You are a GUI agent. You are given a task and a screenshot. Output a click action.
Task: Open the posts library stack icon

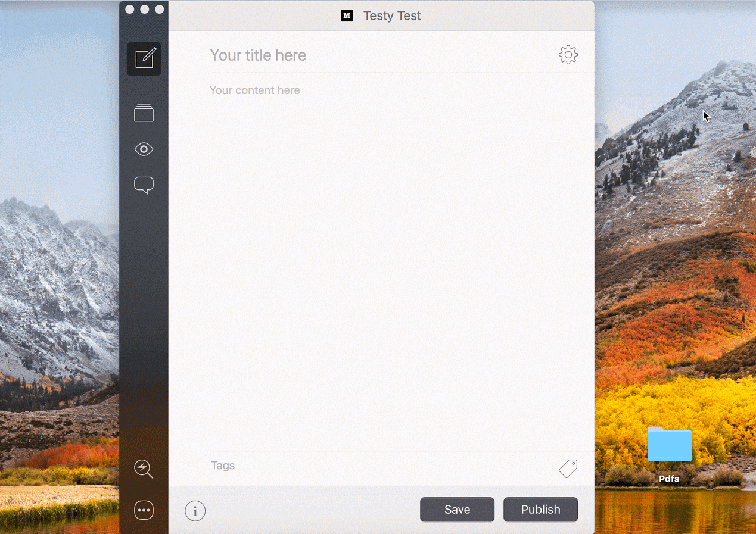pyautogui.click(x=144, y=113)
